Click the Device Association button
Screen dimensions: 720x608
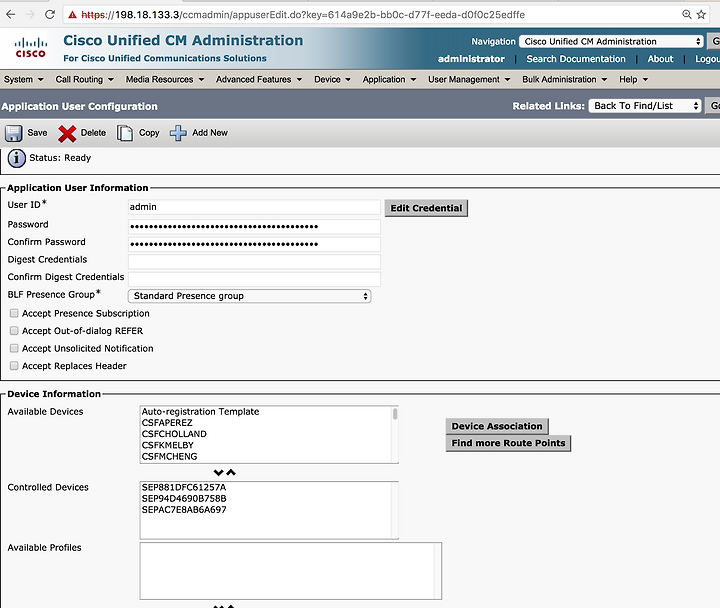point(497,426)
